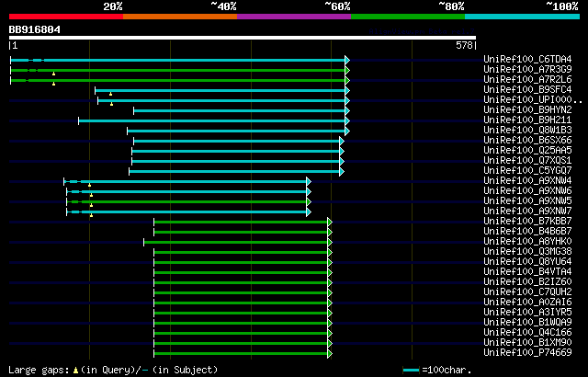Click the green arrowhead ending the B7KBB7 alignment
This screenshot has width=588, height=377.
(x=330, y=223)
